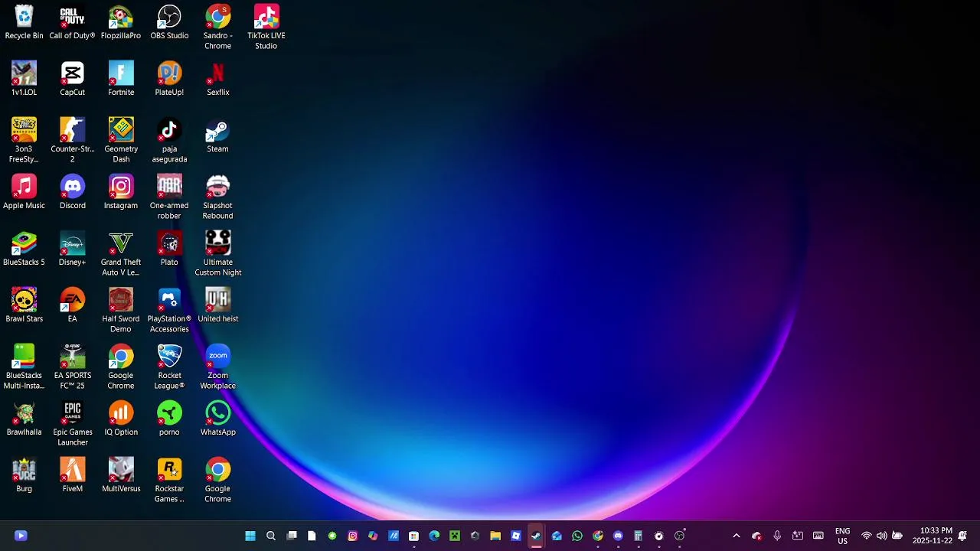Screen dimensions: 980x551
Task: Open Microsoft Store from the taskbar
Action: coord(414,536)
